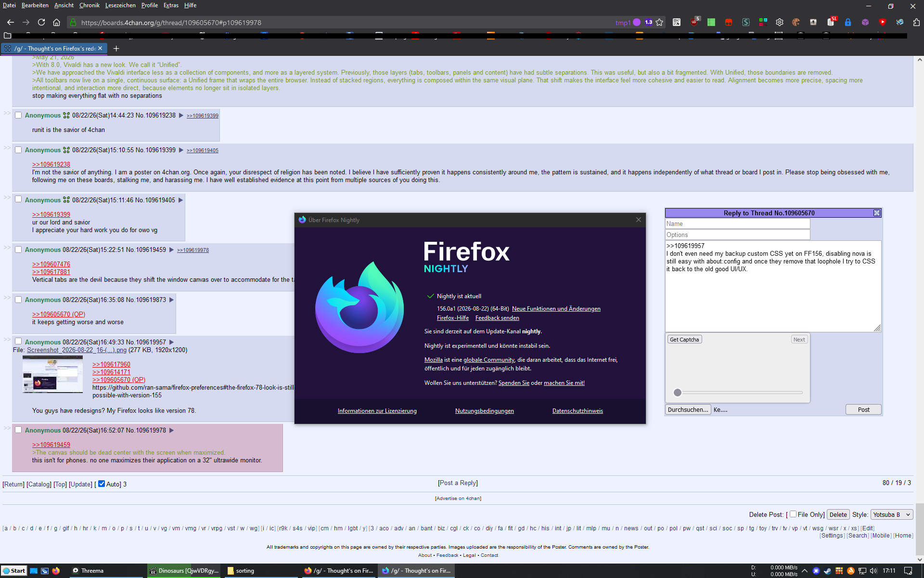
Task: Close the quick reply form
Action: 877,213
